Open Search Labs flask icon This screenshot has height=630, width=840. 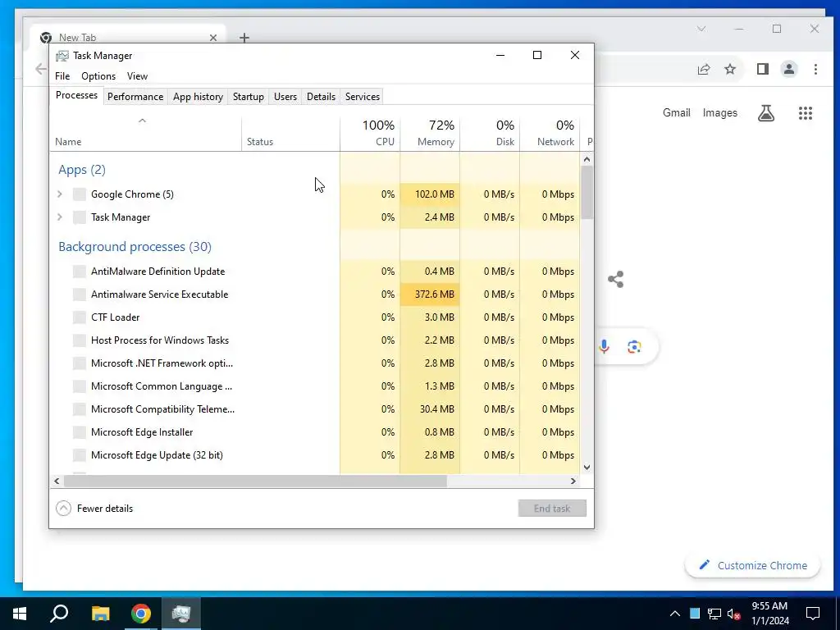click(x=766, y=113)
